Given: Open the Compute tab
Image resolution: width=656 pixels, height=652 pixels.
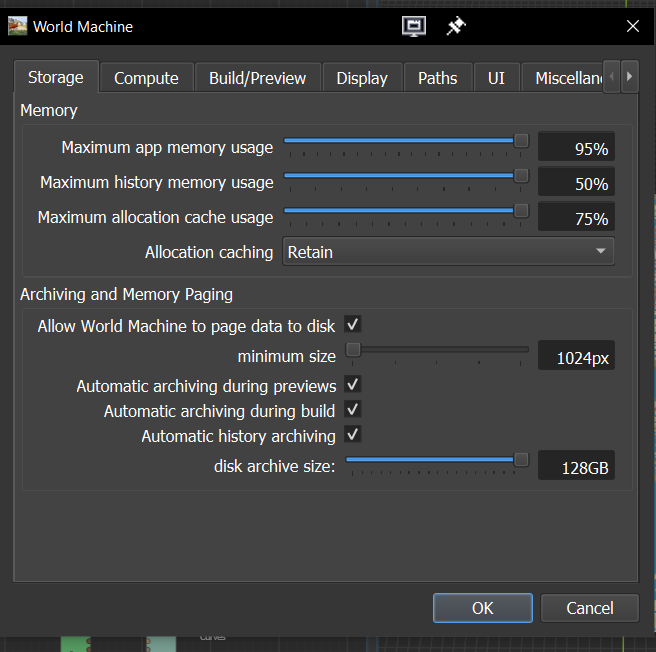Looking at the screenshot, I should 146,78.
